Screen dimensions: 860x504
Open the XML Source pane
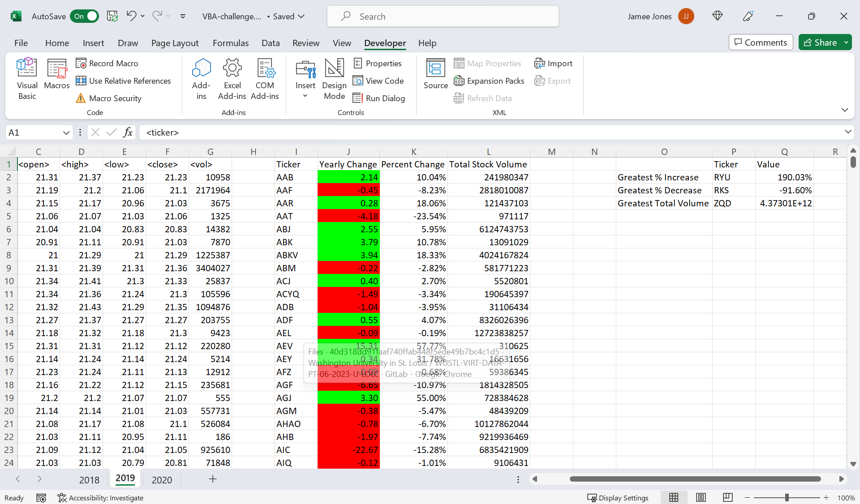[435, 73]
